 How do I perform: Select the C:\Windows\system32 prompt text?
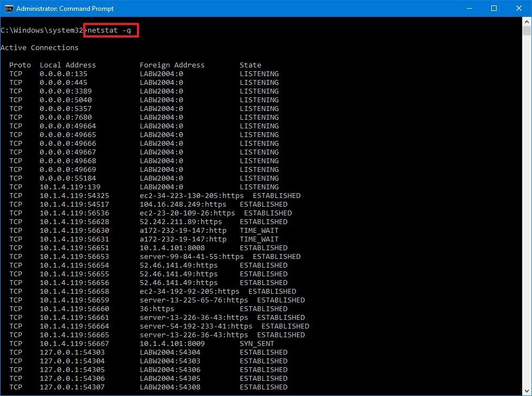(x=41, y=30)
